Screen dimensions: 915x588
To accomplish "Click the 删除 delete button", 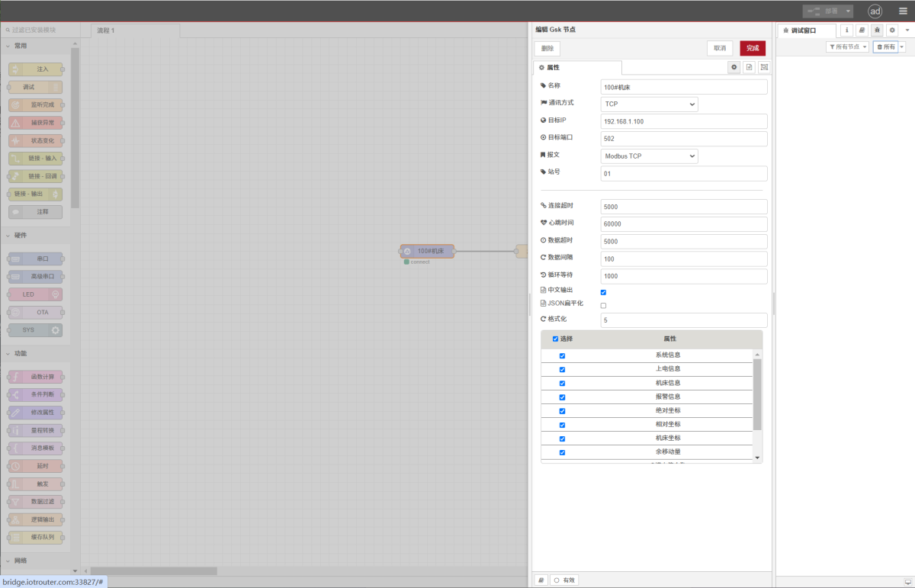I will pyautogui.click(x=547, y=47).
